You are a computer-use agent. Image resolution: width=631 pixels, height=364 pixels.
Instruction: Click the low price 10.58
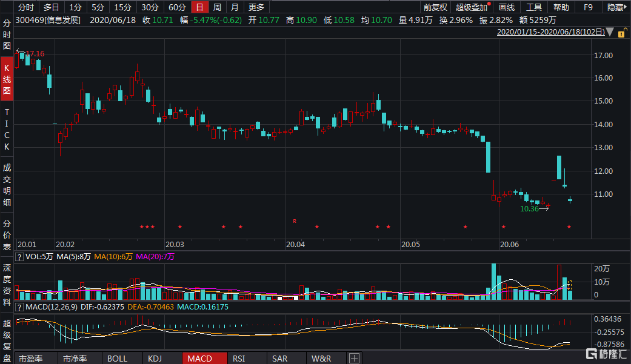coord(344,20)
